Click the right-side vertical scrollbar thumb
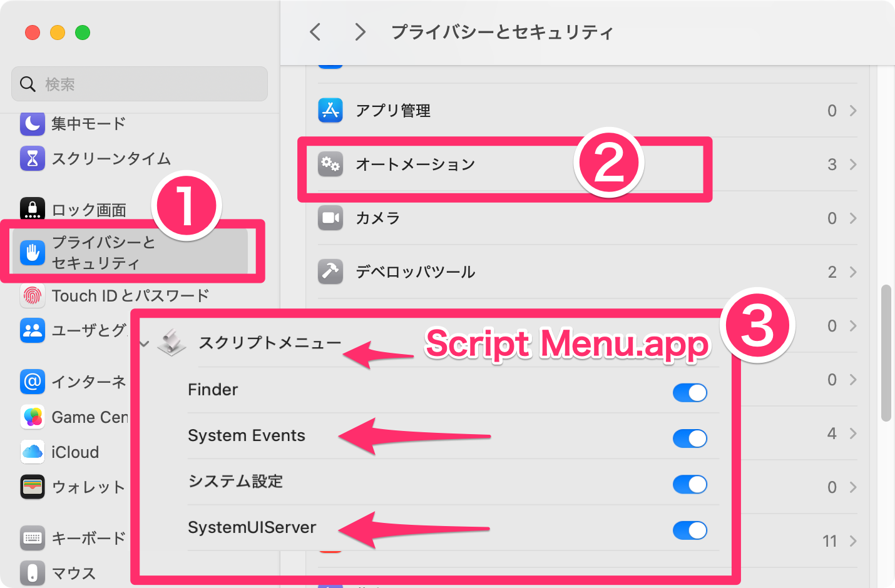The width and height of the screenshot is (895, 588). point(886,353)
